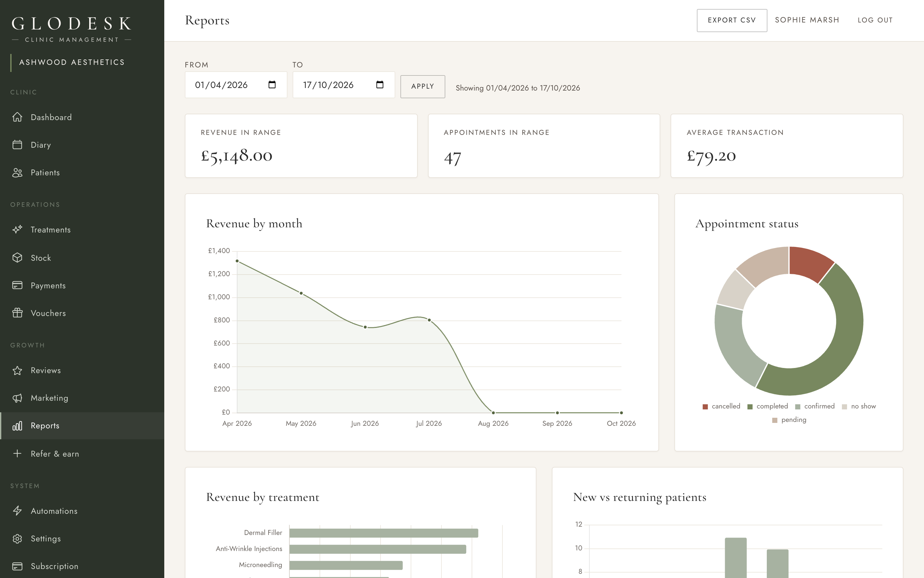Click the Jul 2026 revenue data point
Viewport: 924px width, 578px height.
pyautogui.click(x=429, y=320)
